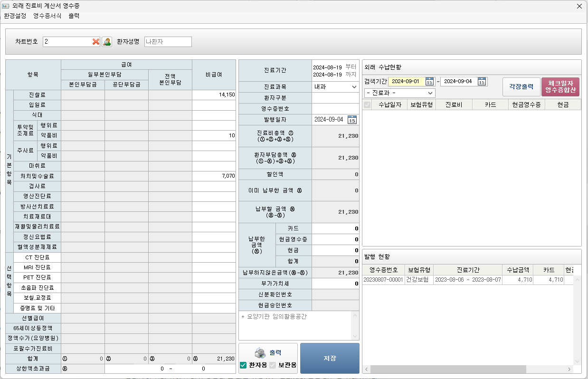Image resolution: width=588 pixels, height=379 pixels.
Task: Click the 저장 save button
Action: click(x=330, y=358)
